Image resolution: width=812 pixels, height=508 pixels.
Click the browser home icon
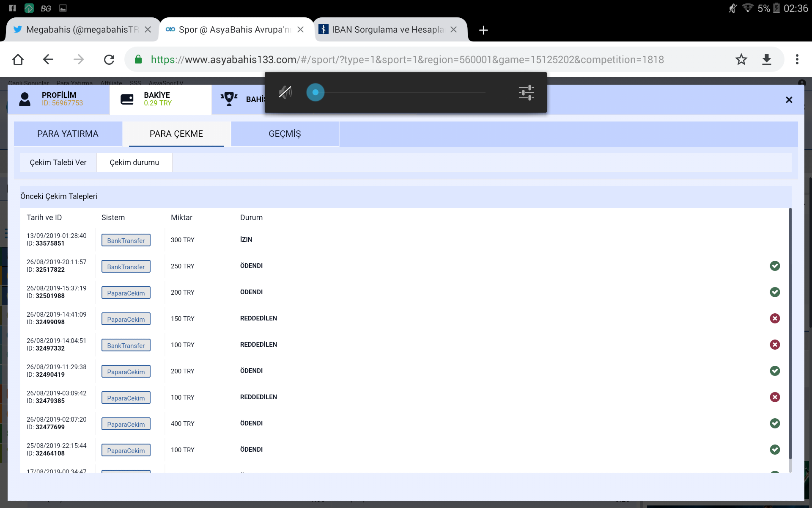pyautogui.click(x=18, y=60)
